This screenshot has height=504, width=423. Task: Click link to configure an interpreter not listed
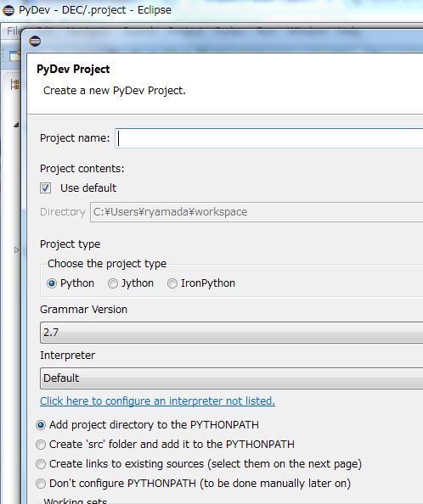click(x=157, y=400)
